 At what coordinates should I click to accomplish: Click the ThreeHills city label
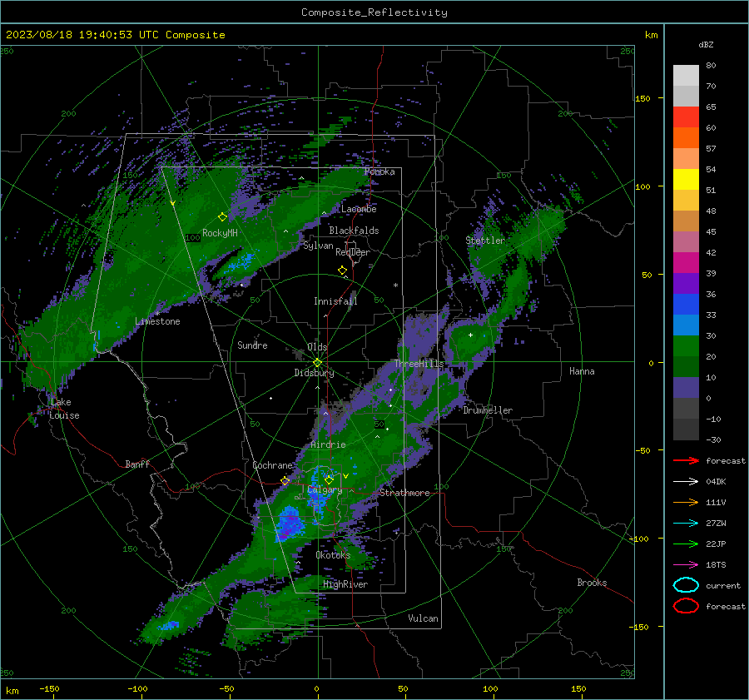pyautogui.click(x=419, y=364)
